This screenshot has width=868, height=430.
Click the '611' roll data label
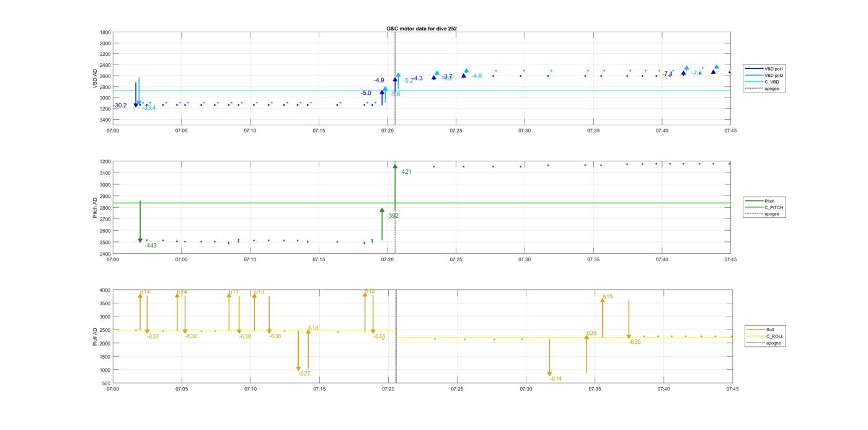click(234, 292)
